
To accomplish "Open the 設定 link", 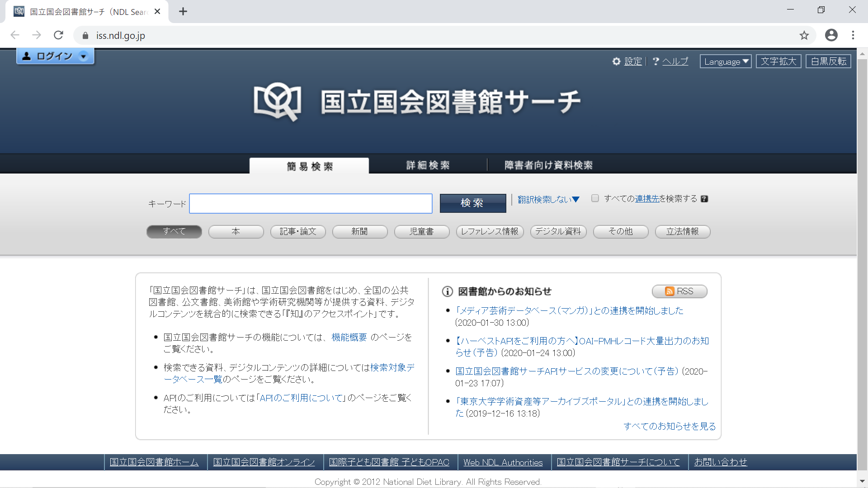I will (633, 61).
